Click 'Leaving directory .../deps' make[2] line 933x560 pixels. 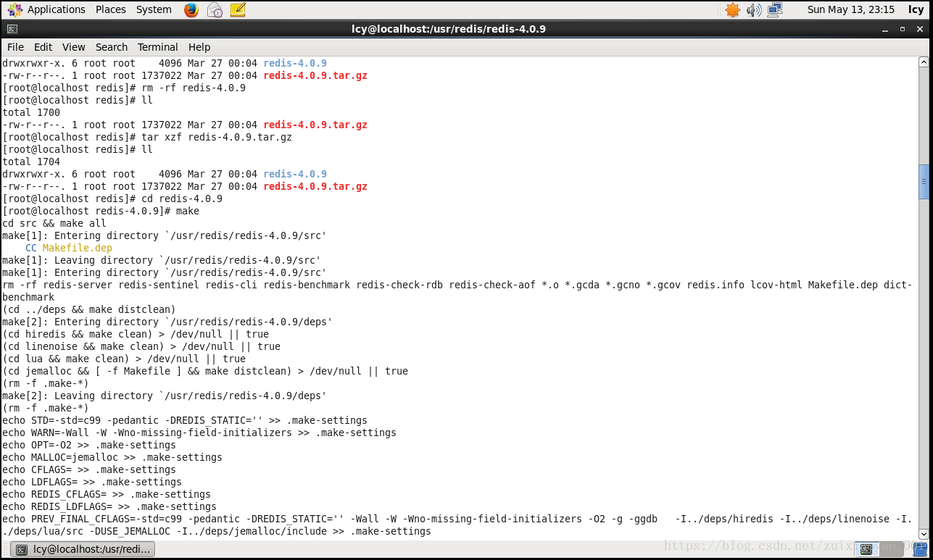point(165,396)
